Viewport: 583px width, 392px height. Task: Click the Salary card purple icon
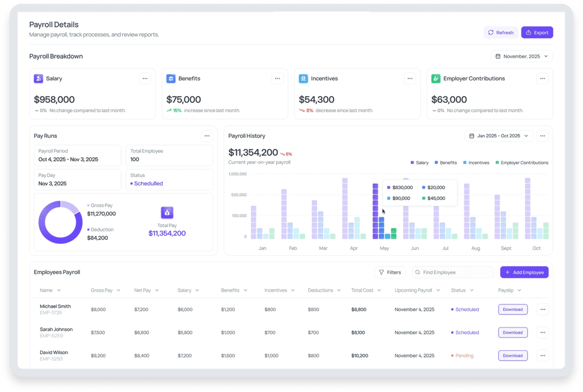pyautogui.click(x=38, y=78)
